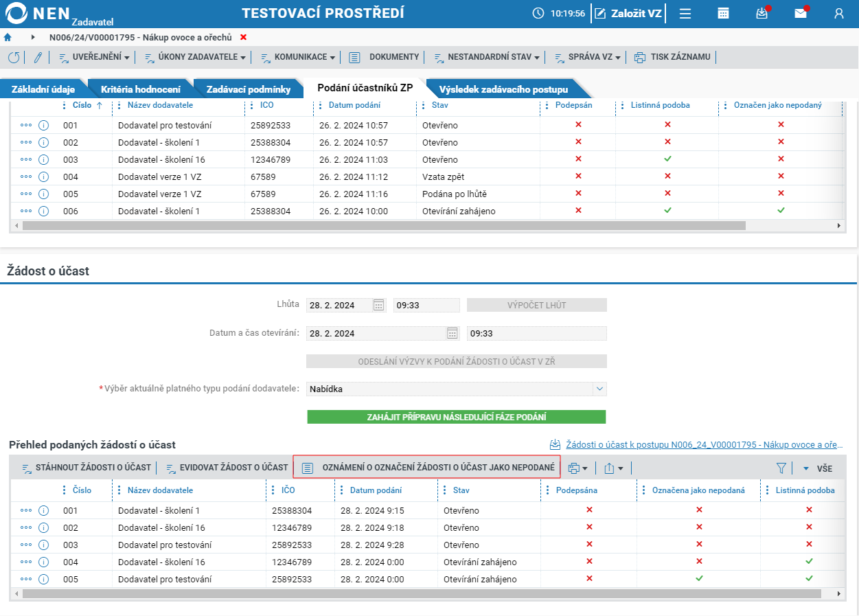Screen dimensions: 859x616
Task: Open row actions for request 004 Dodavatel - školení 16
Action: click(26, 562)
